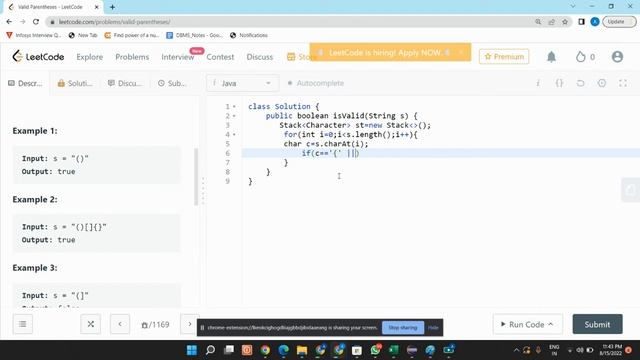Click the Chrome Update button
Viewport: 640px width, 360px height.
[x=619, y=22]
